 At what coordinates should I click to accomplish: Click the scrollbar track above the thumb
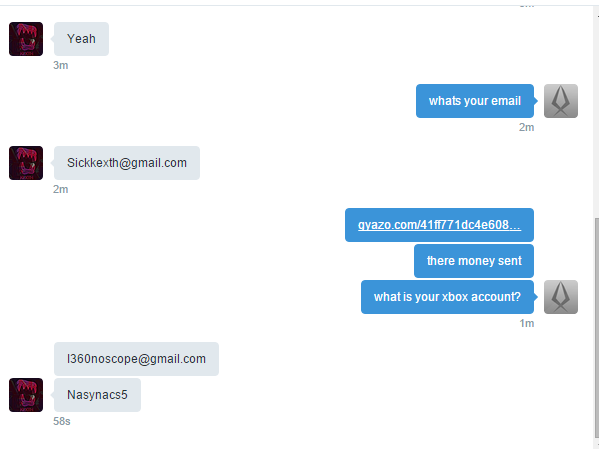596,115
